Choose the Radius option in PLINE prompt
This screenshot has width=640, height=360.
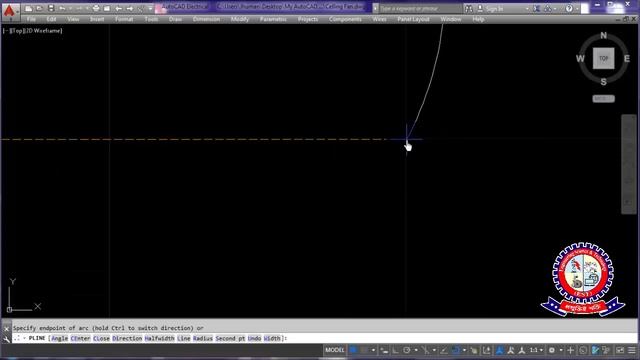[203, 338]
